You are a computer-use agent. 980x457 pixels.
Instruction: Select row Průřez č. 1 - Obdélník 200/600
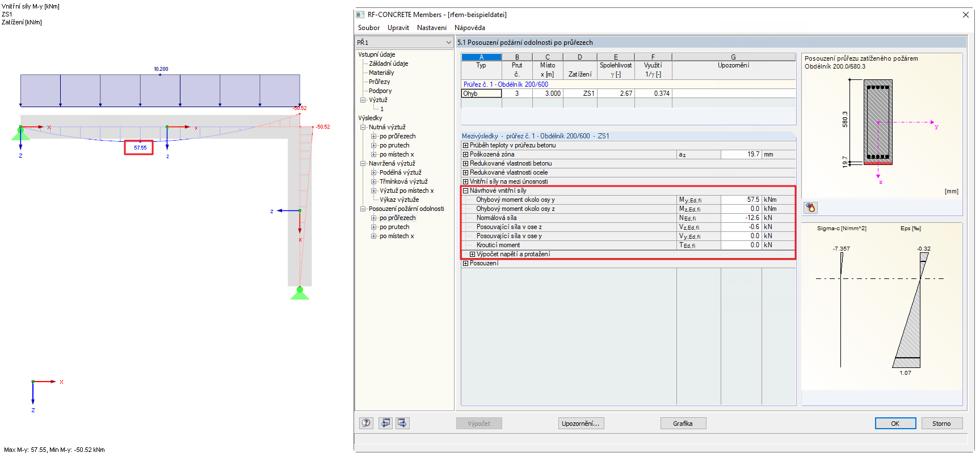(x=629, y=84)
